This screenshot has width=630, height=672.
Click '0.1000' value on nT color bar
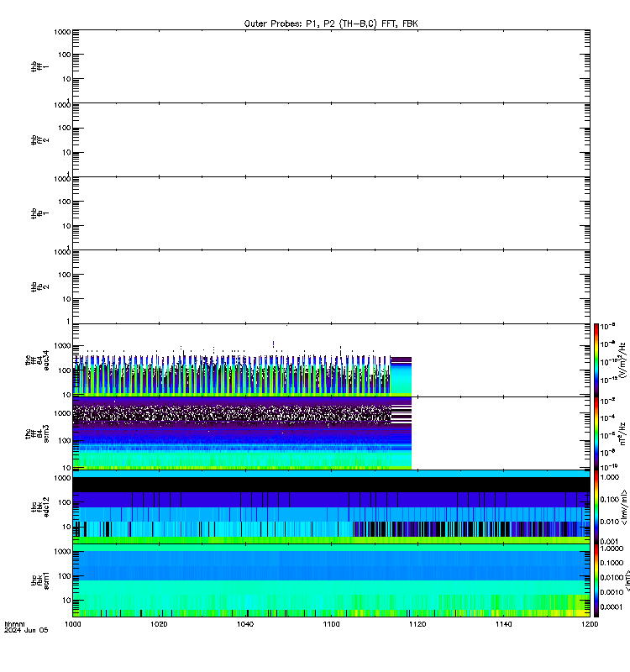[x=612, y=563]
